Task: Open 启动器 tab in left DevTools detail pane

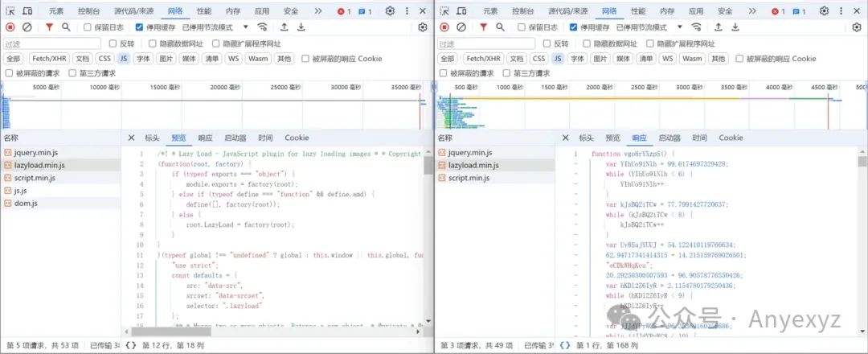Action: click(235, 138)
